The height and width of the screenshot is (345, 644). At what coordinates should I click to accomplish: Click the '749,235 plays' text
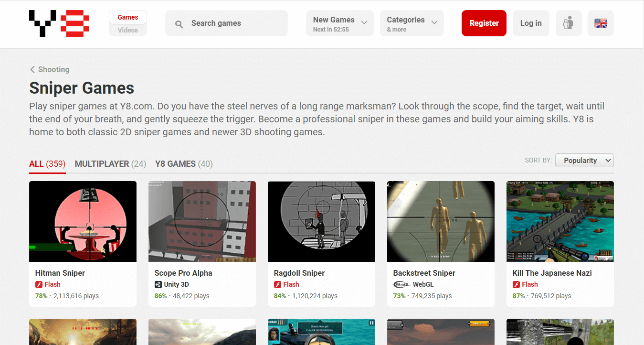point(432,296)
